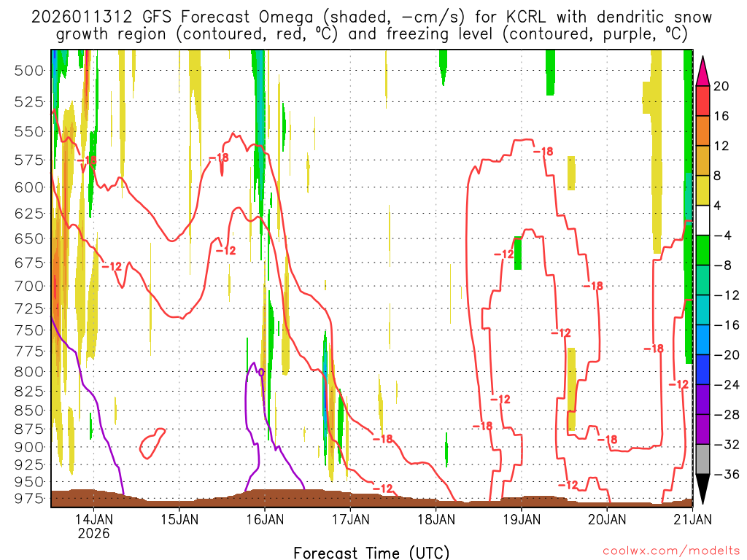
Task: Click the black lower arrow of color bar
Action: pos(703,489)
